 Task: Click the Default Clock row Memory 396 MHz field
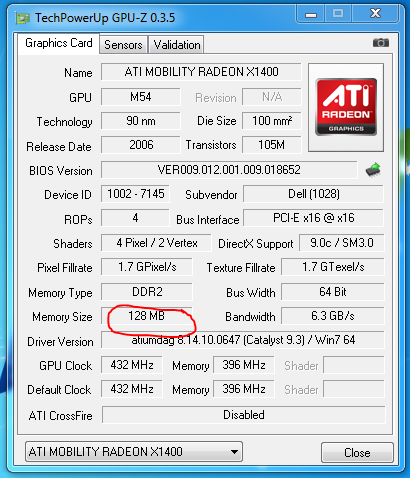(x=244, y=389)
